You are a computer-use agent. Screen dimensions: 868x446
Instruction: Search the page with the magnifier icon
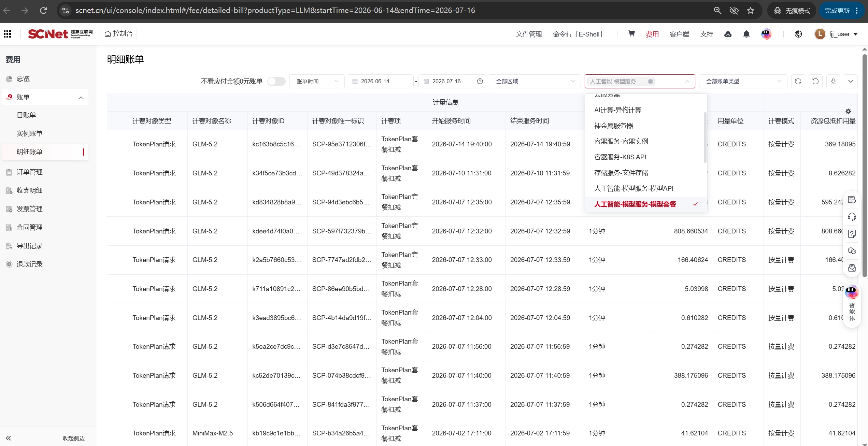[717, 11]
